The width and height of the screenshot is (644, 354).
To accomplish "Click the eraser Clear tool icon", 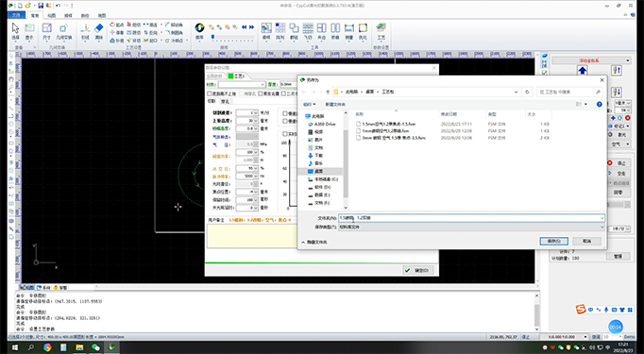I will tap(99, 31).
